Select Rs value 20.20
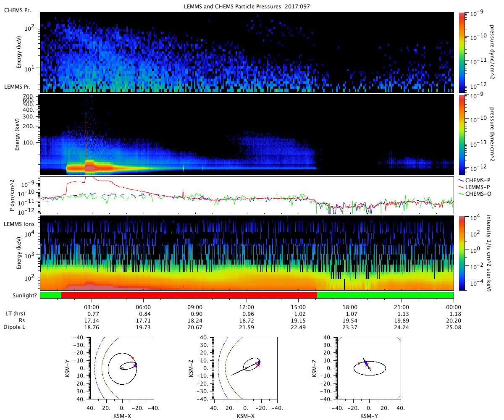 pyautogui.click(x=454, y=320)
